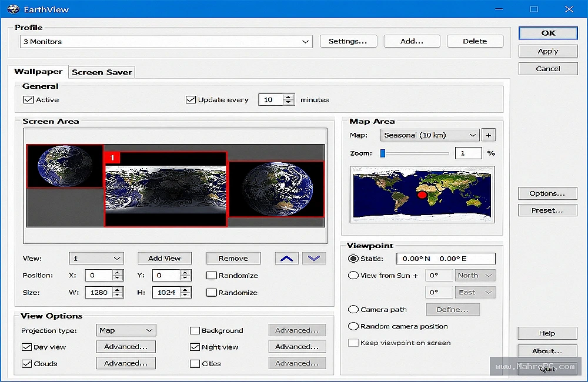Image resolution: width=588 pixels, height=382 pixels.
Task: Click the Remove view button
Action: pyautogui.click(x=233, y=258)
